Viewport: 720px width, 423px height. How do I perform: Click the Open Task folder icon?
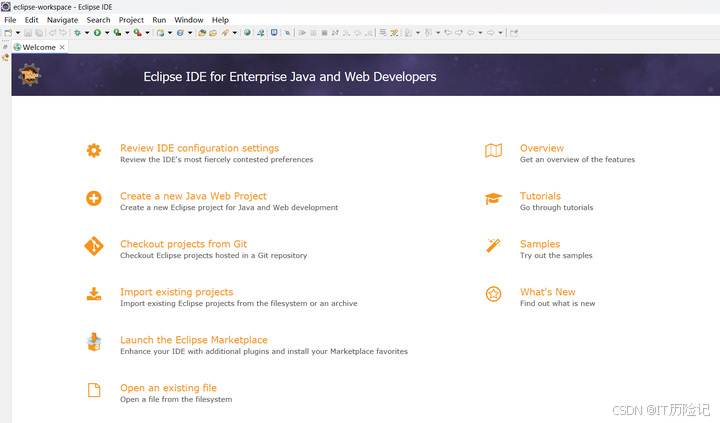pyautogui.click(x=213, y=33)
